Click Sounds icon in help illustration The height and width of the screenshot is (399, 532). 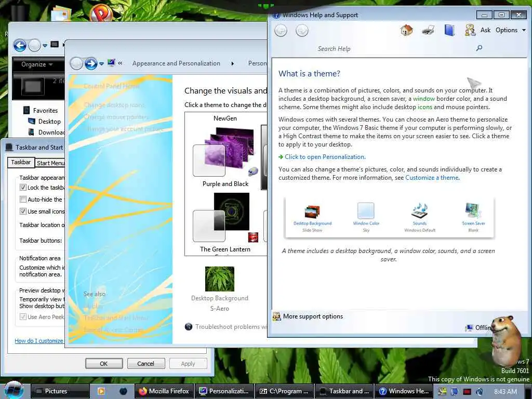pos(419,211)
